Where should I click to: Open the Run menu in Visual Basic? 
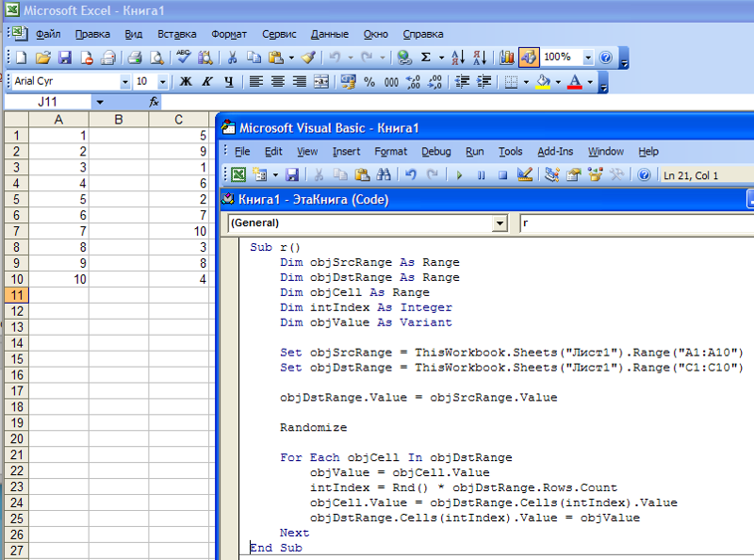click(475, 152)
